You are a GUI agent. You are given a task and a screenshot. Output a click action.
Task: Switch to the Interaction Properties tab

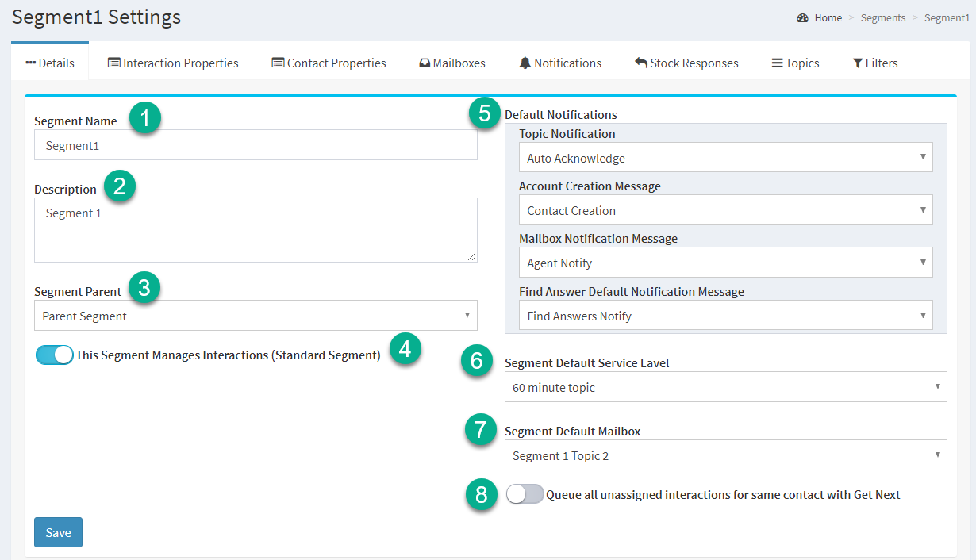point(173,63)
